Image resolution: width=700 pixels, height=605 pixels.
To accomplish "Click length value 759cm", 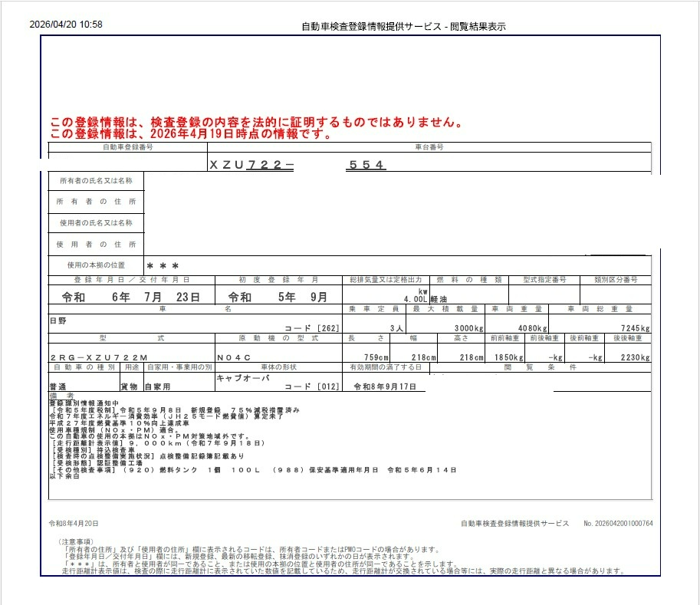I will 376,357.
